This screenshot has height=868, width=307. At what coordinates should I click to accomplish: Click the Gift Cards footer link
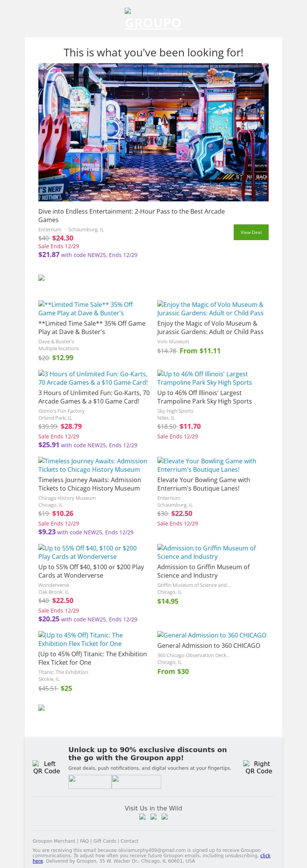(105, 841)
